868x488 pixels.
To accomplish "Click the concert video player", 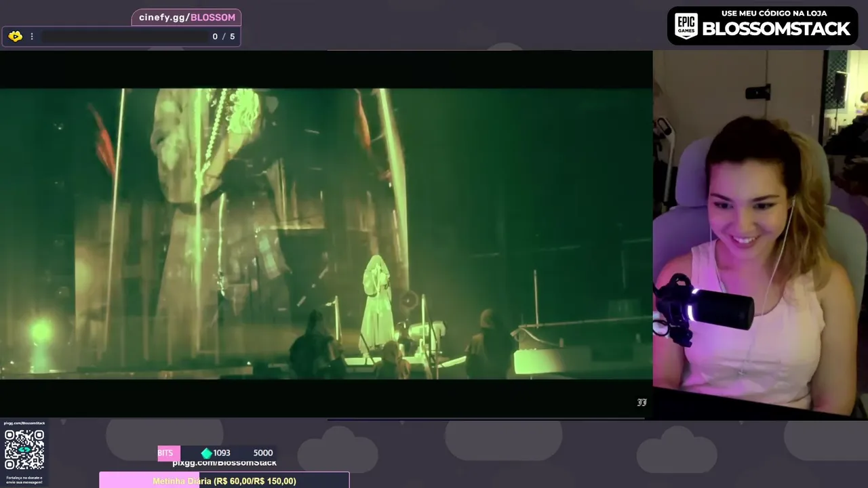I will click(x=326, y=234).
